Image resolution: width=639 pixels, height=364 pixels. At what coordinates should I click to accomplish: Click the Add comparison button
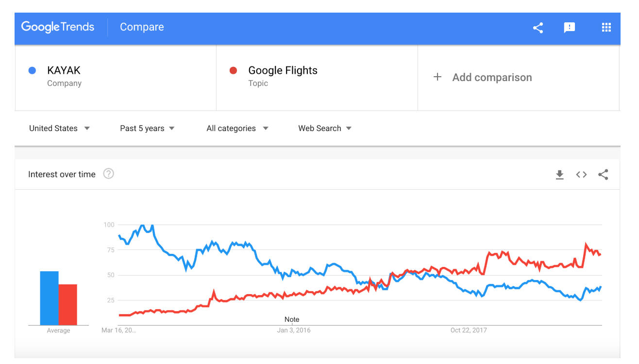point(491,77)
